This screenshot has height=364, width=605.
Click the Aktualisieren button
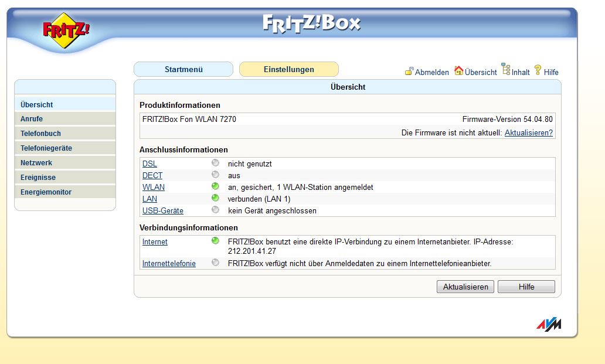click(x=465, y=287)
